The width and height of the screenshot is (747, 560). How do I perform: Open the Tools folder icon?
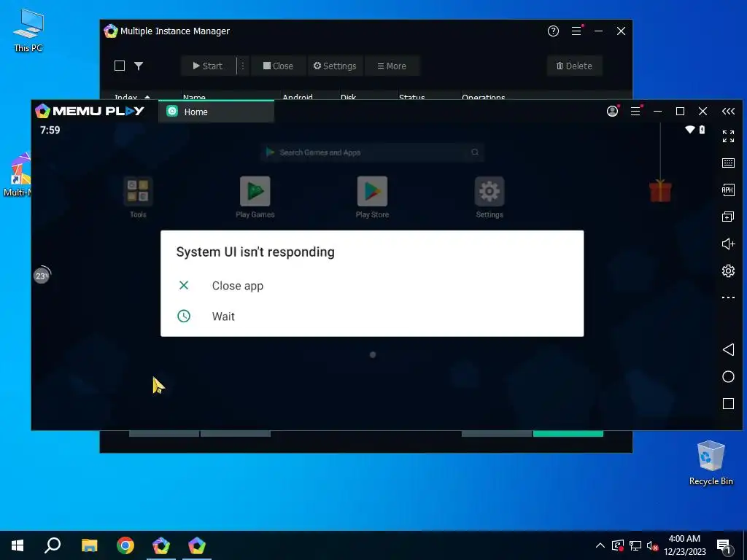coord(138,197)
